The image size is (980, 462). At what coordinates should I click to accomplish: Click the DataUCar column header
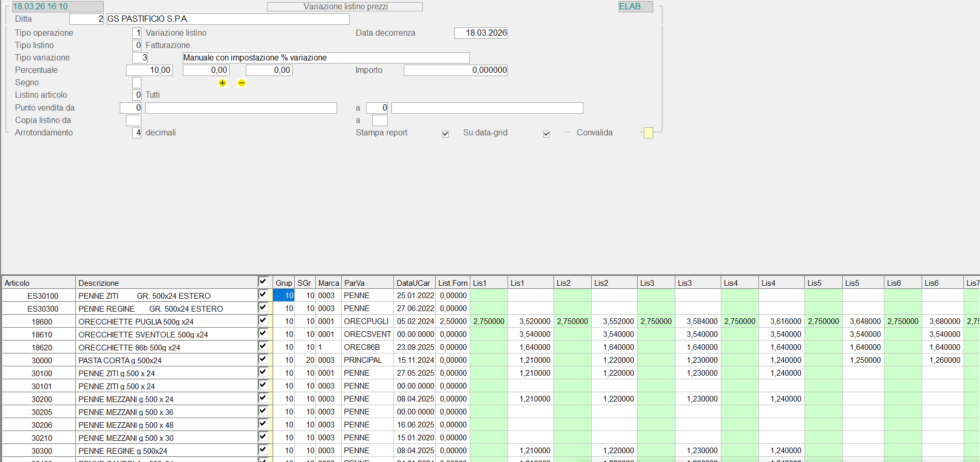(414, 283)
